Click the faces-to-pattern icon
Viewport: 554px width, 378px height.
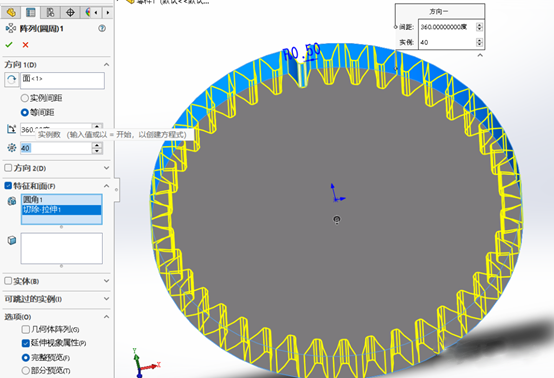click(12, 240)
